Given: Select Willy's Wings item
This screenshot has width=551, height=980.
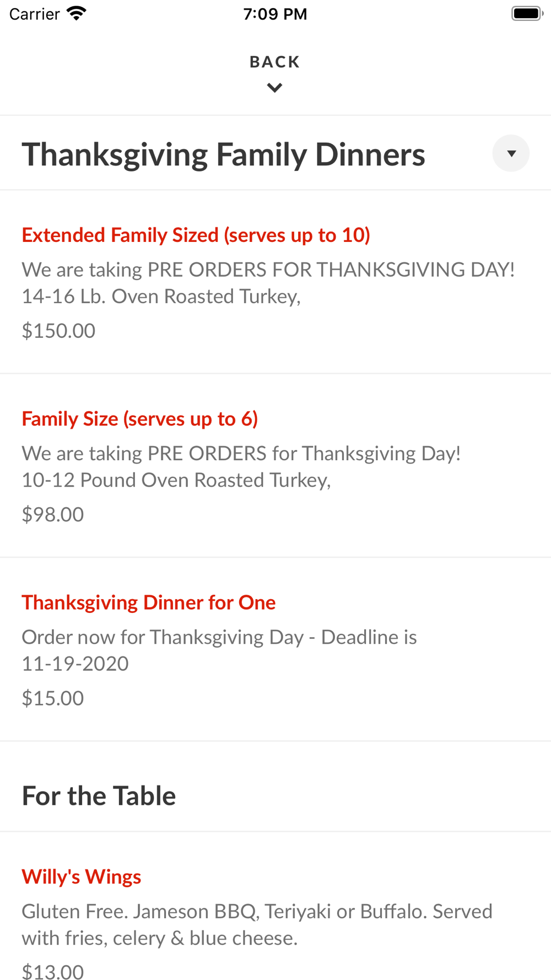Looking at the screenshot, I should (82, 876).
